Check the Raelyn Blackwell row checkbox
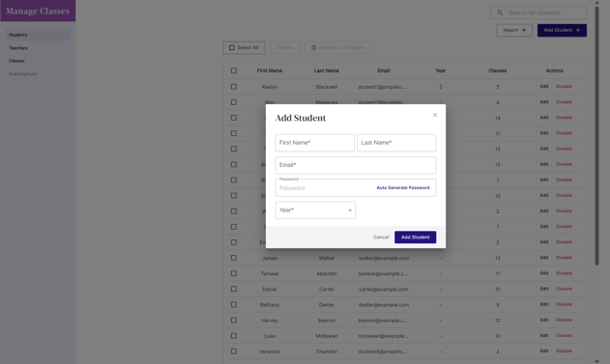Viewport: 610px width, 364px height. coord(233,87)
